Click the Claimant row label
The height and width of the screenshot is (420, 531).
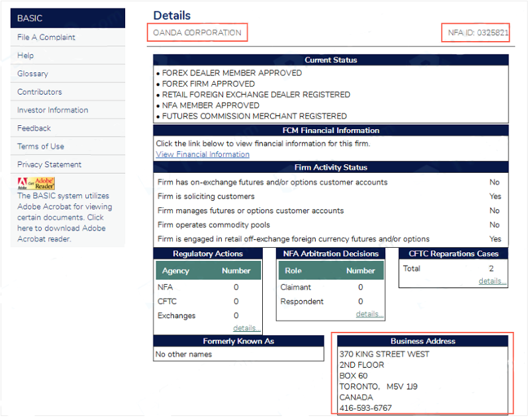click(296, 288)
